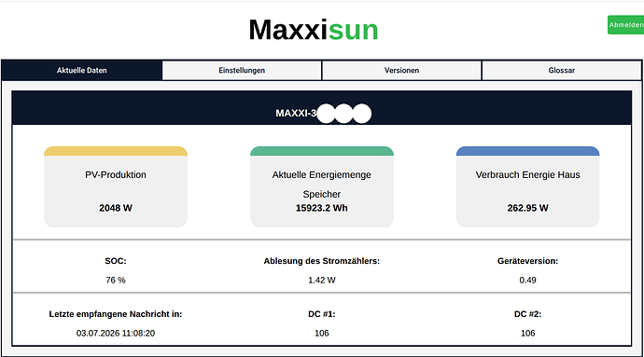Click the last message timestamp
The width and height of the screenshot is (644, 357).
[116, 333]
